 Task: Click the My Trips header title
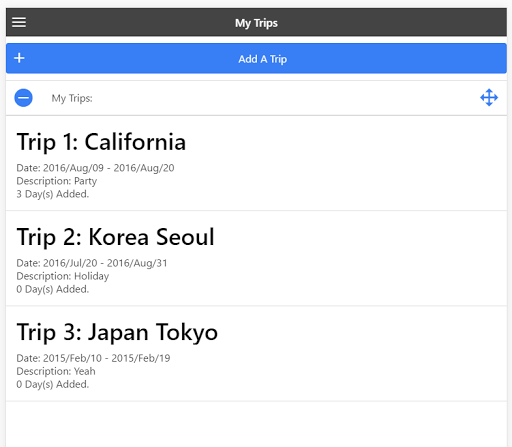(x=256, y=23)
